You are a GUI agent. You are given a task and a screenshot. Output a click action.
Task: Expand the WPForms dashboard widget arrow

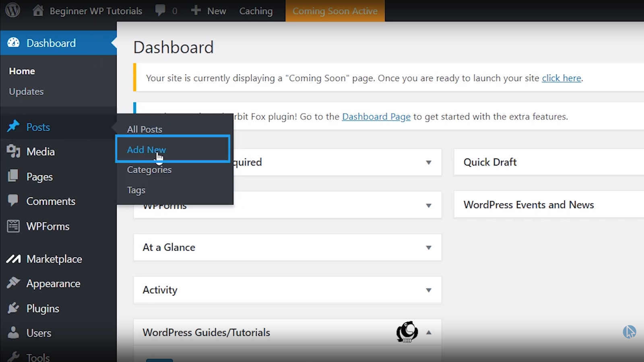click(429, 206)
